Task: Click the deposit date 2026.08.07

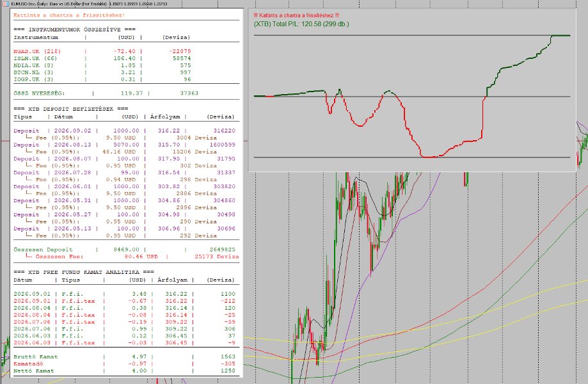Action: pyautogui.click(x=72, y=159)
